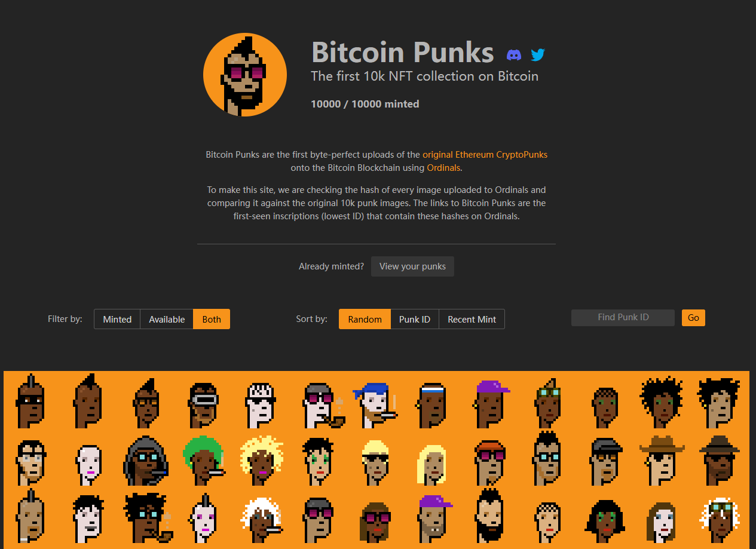Select the green-haired punk thumbnail
This screenshot has width=756, height=549.
pyautogui.click(x=203, y=461)
